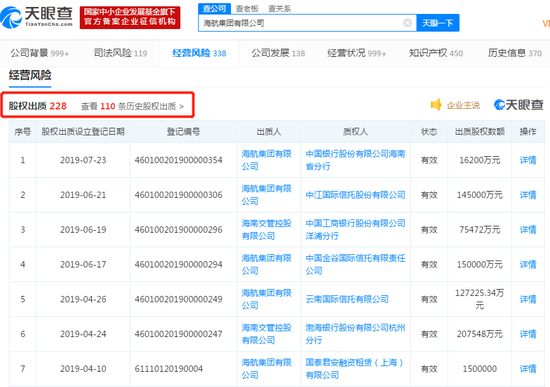
Task: Clear the search box with the X icon
Action: pyautogui.click(x=407, y=23)
